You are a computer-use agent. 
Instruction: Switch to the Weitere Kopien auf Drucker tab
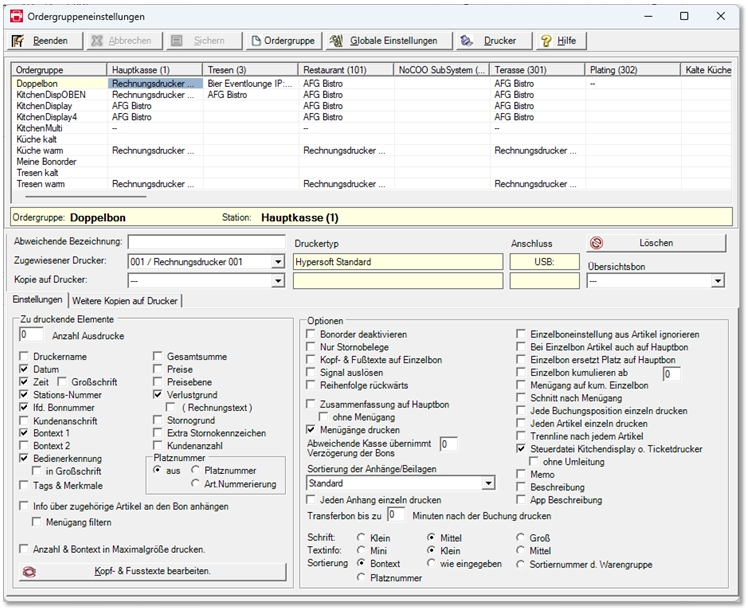pos(125,301)
